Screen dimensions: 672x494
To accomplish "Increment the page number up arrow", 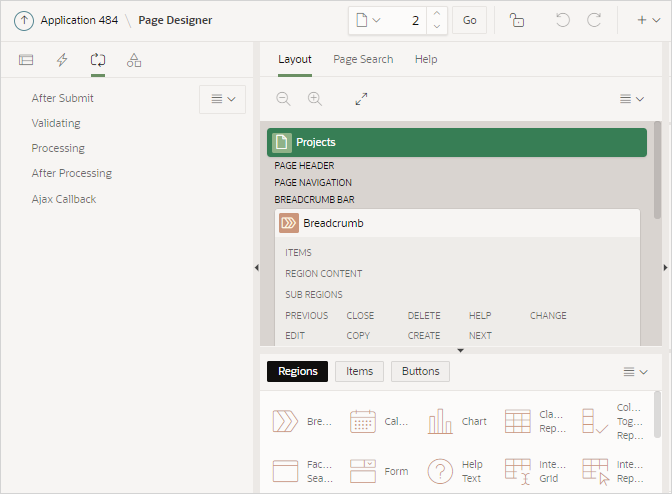I will pyautogui.click(x=437, y=13).
